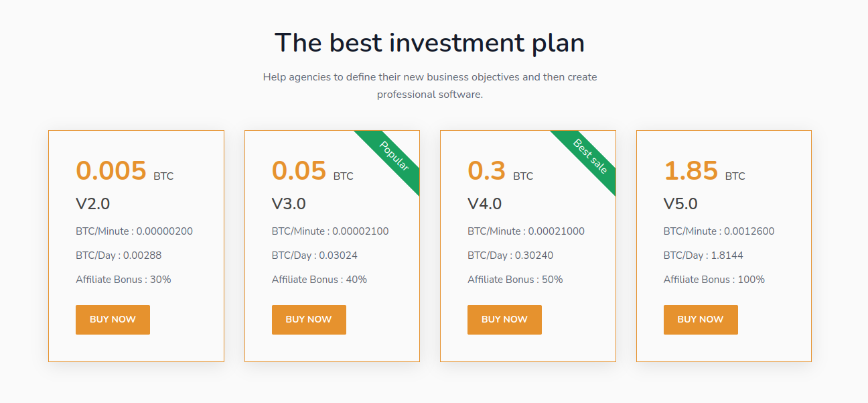Screen dimensions: 868x403
Task: Click the V2.0 plan title
Action: tap(92, 204)
